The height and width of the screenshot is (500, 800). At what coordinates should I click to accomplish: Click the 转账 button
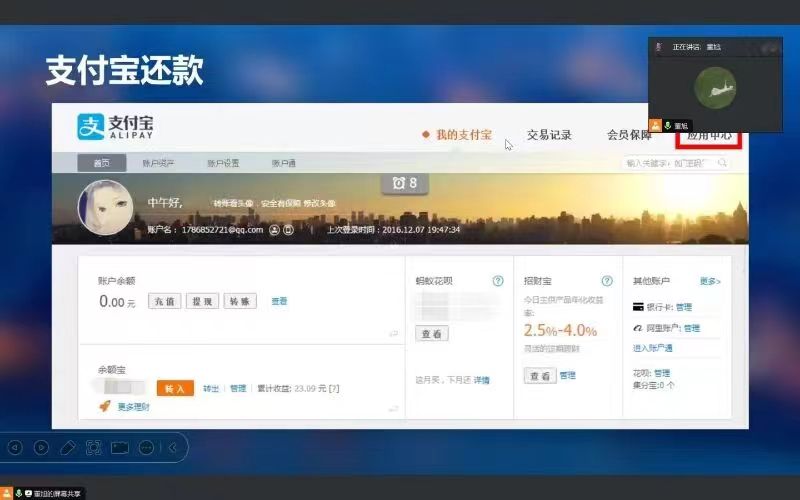click(x=240, y=301)
